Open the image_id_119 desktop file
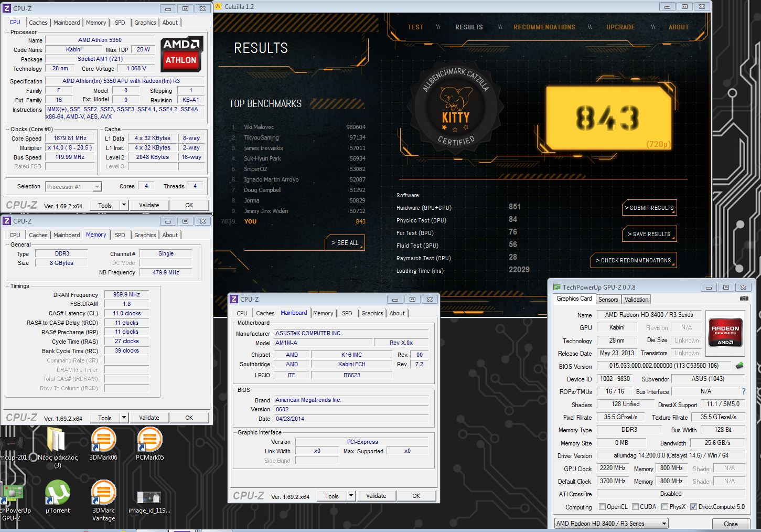This screenshot has width=761, height=532. click(149, 502)
